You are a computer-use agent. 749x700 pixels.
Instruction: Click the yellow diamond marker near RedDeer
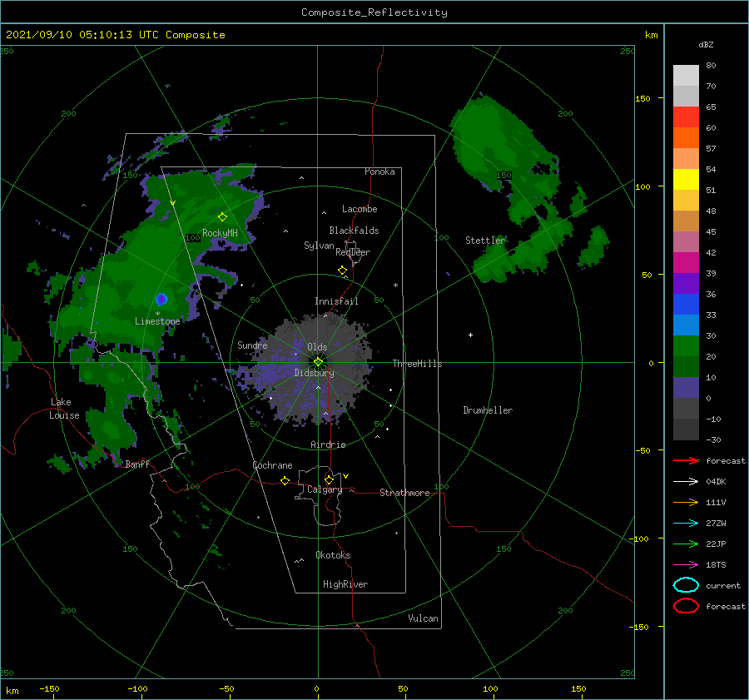point(343,271)
